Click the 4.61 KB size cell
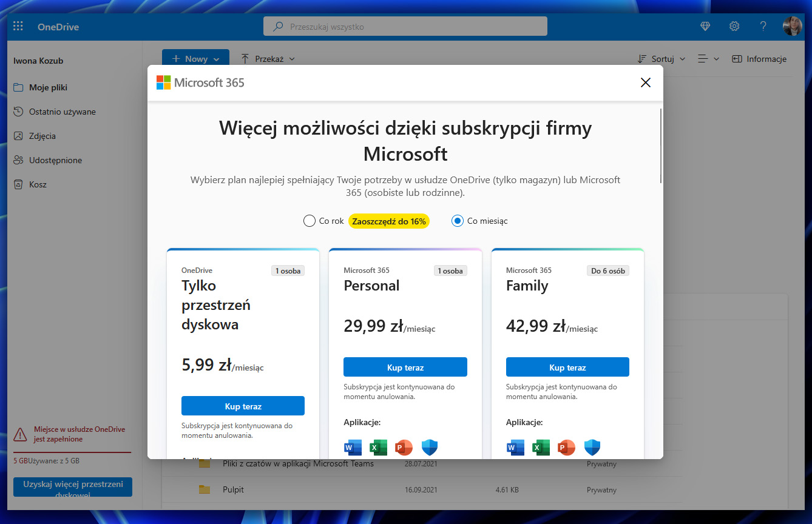Viewport: 812px width, 524px height. point(507,489)
